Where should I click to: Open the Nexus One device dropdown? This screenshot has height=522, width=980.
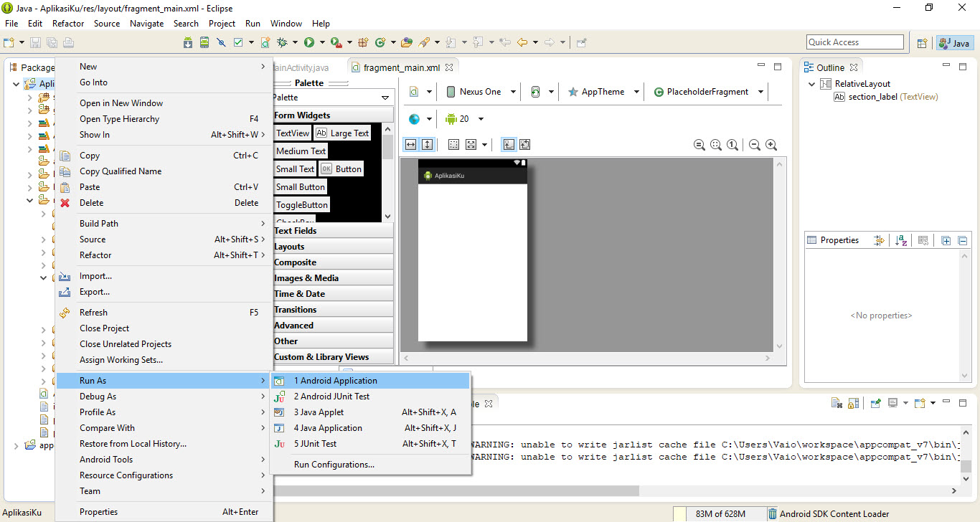pos(481,92)
